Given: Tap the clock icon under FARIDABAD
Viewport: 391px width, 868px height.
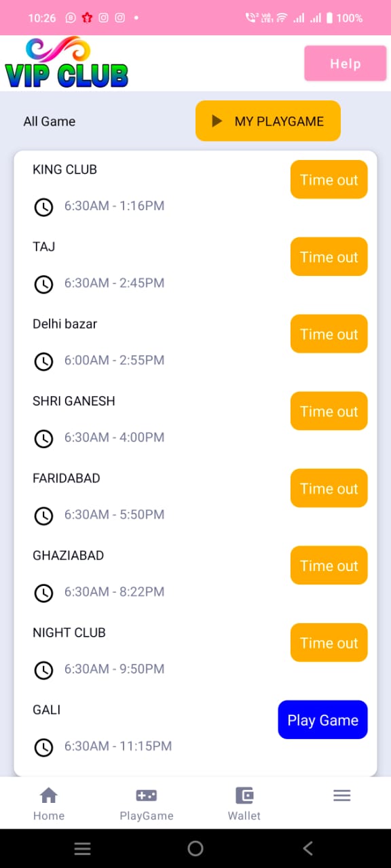Looking at the screenshot, I should 43,516.
